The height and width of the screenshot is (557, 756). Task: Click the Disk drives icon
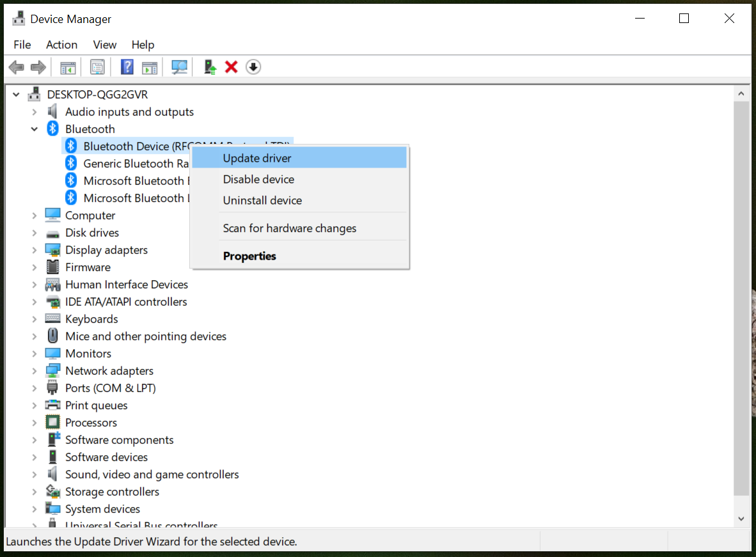click(52, 234)
